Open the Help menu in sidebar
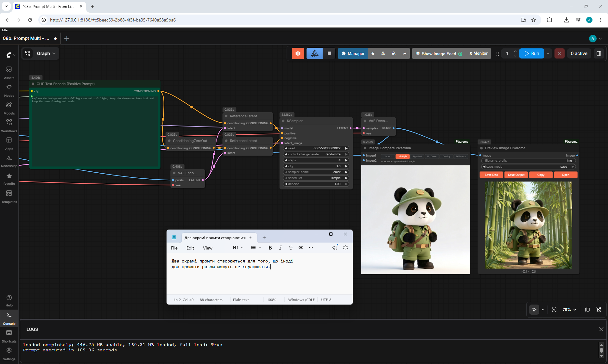The image size is (608, 364). (9, 301)
